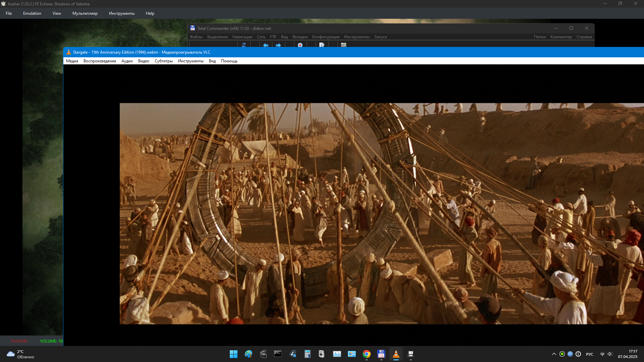Open Компьютер menu in Total Commander
The height and width of the screenshot is (362, 644).
coord(561,37)
